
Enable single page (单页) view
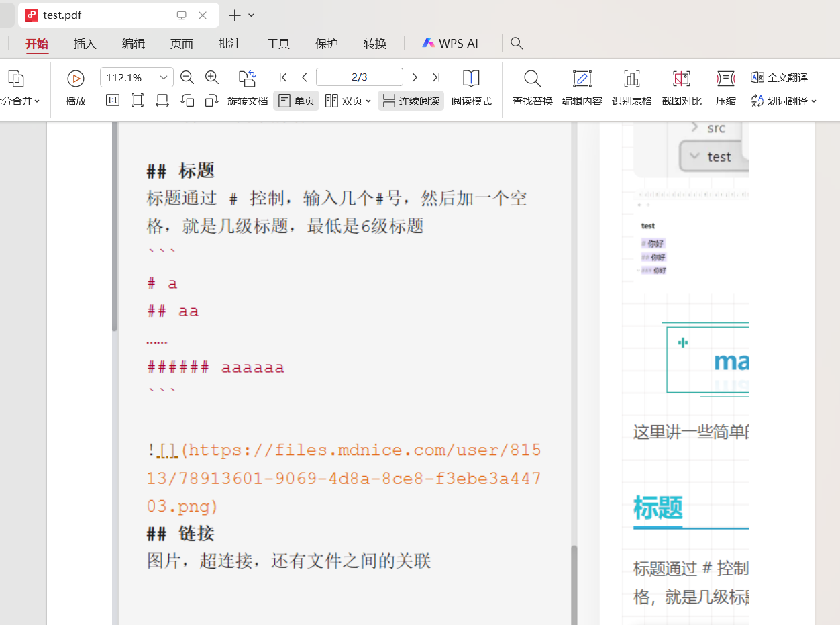coord(296,101)
